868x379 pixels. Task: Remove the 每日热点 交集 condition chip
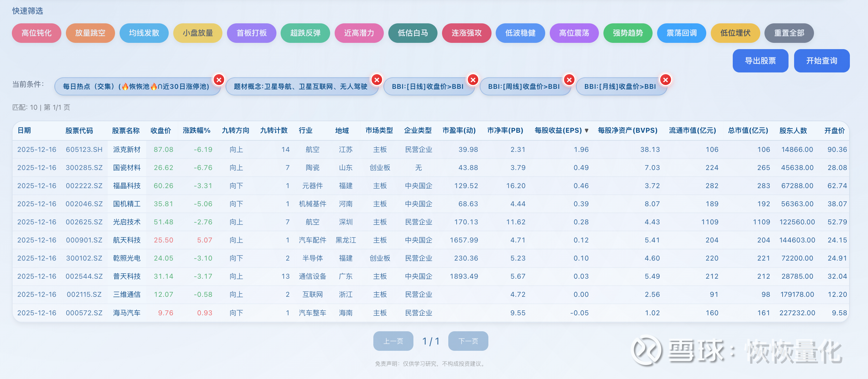point(219,80)
